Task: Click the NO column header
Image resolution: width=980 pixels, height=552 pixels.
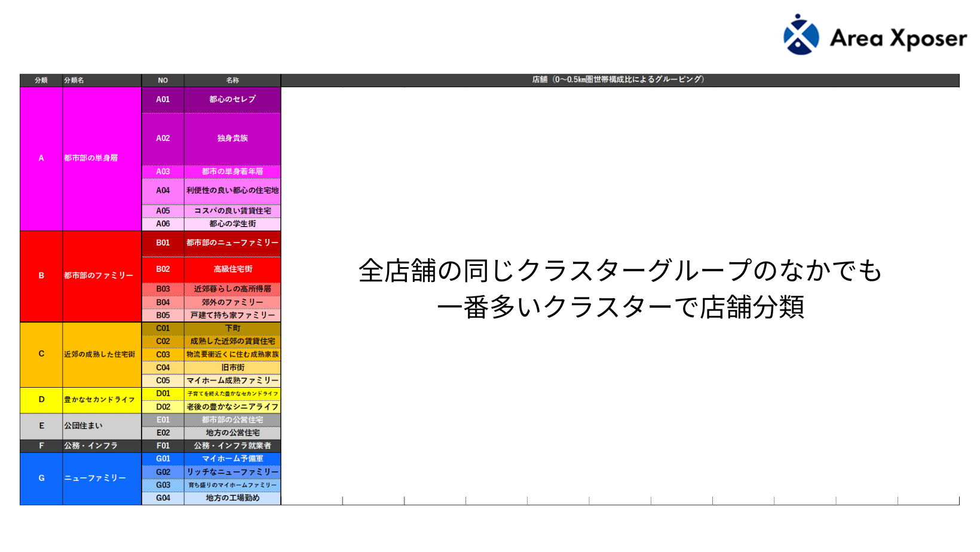Action: 163,80
